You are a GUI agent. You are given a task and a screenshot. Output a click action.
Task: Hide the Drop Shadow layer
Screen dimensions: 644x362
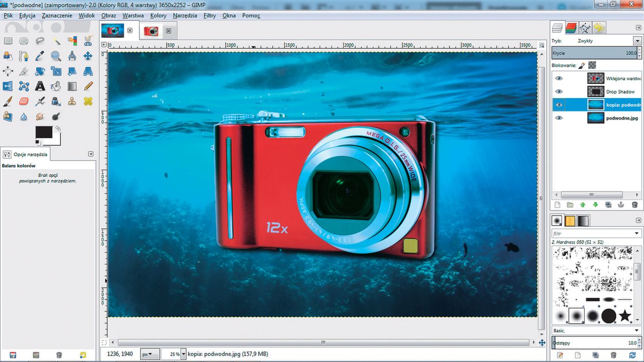click(559, 92)
